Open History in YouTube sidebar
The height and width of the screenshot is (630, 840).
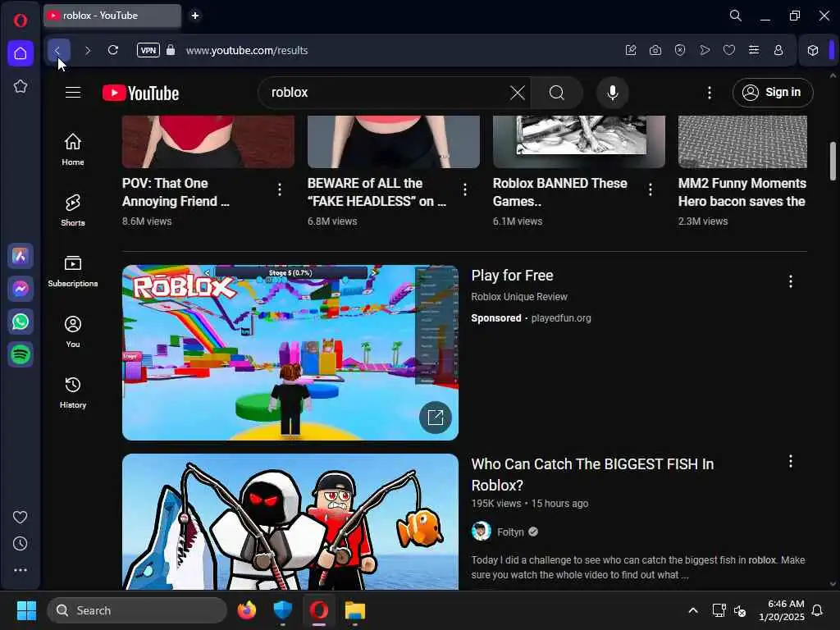coord(73,393)
